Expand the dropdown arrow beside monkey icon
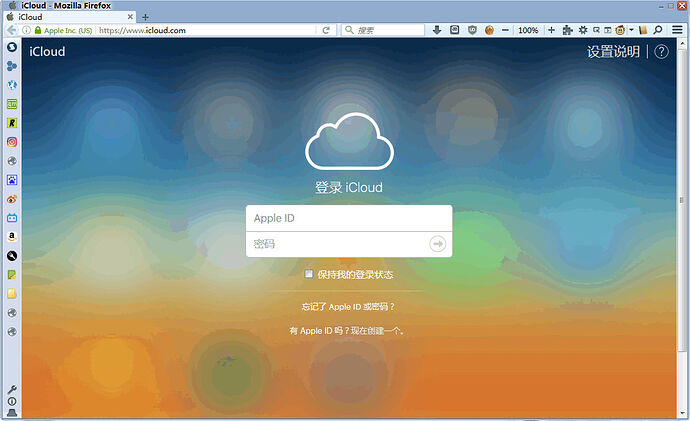This screenshot has width=690, height=421. (631, 31)
